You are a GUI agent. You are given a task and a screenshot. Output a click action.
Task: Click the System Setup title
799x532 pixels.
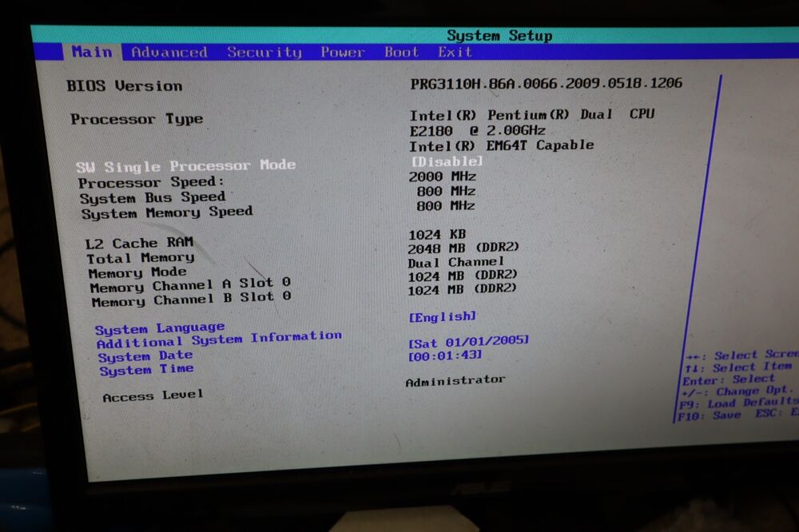coord(499,36)
